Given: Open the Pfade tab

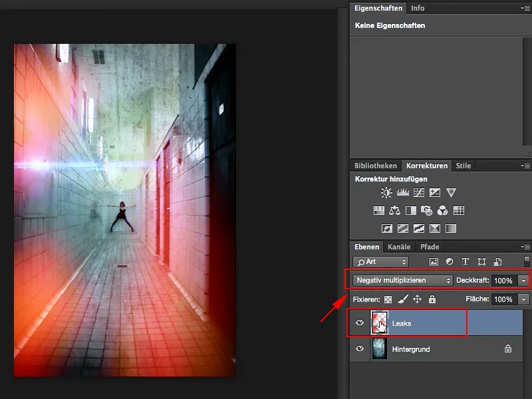Looking at the screenshot, I should 430,247.
